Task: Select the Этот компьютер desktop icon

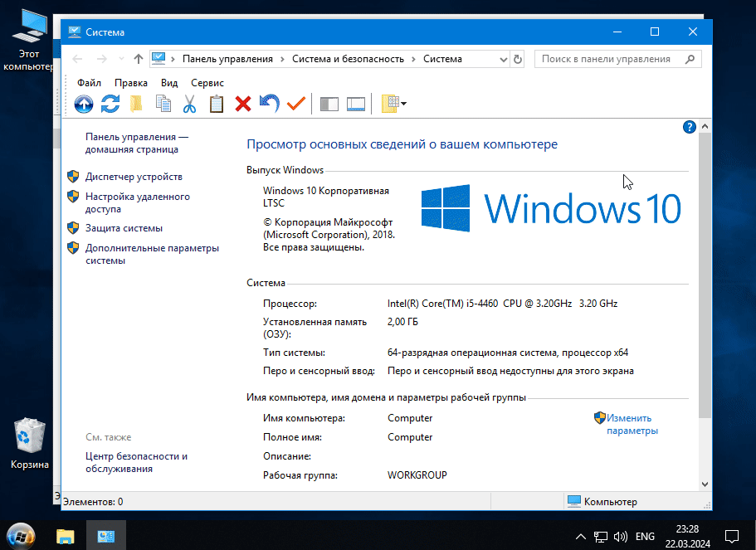Action: pyautogui.click(x=29, y=41)
